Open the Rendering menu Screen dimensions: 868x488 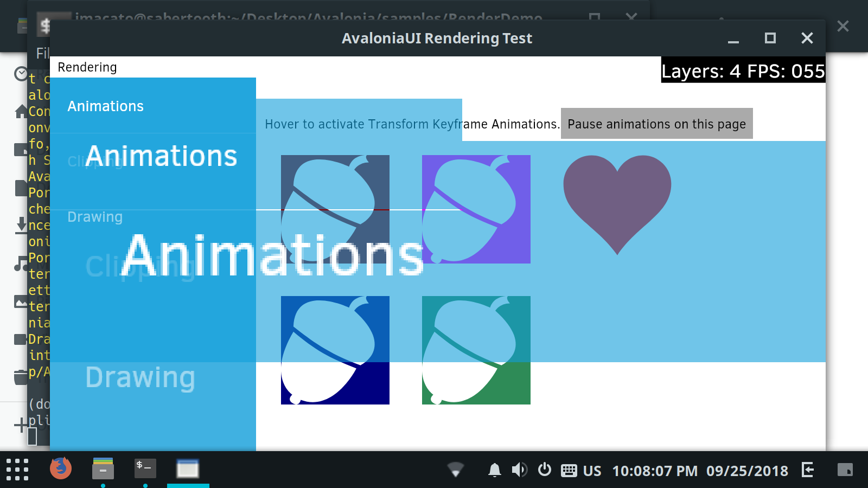87,67
